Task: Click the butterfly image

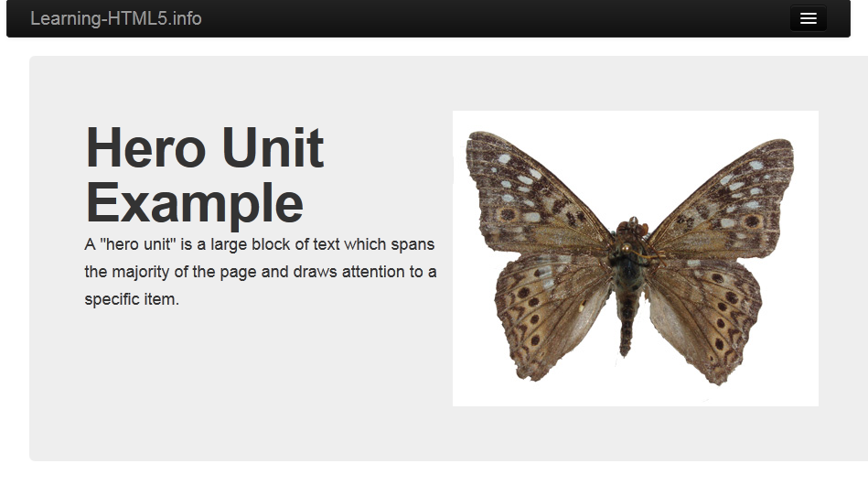Action: [635, 258]
